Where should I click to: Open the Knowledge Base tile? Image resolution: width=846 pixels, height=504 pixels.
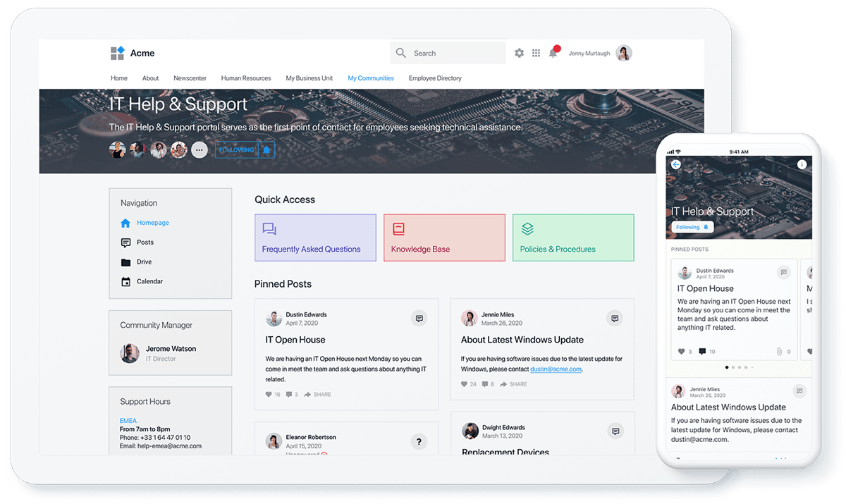pos(444,238)
